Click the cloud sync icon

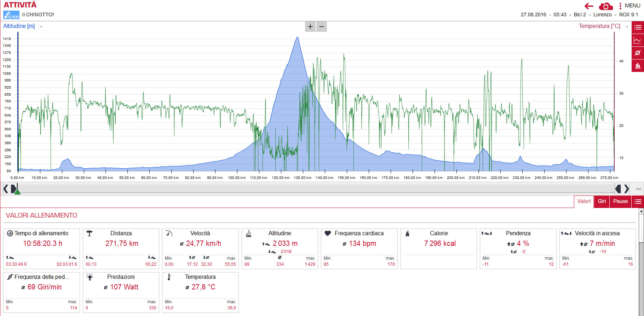click(606, 6)
